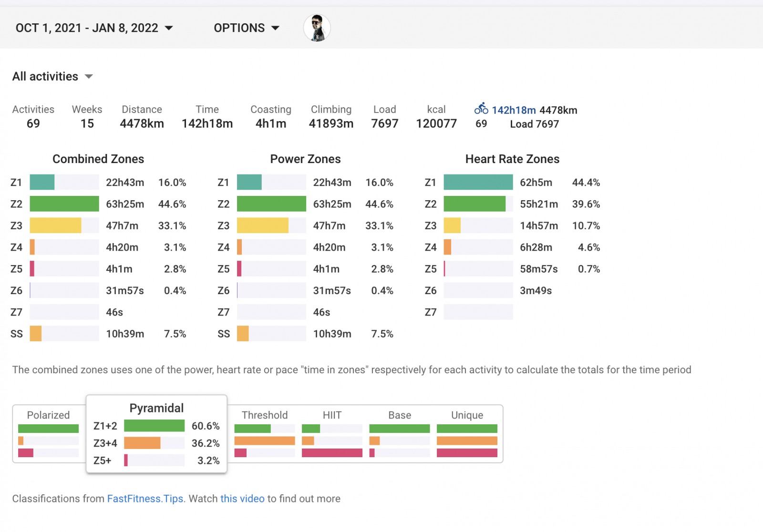Open the FastFitness.Tips link
Screen dimensions: 763x532
tap(145, 499)
